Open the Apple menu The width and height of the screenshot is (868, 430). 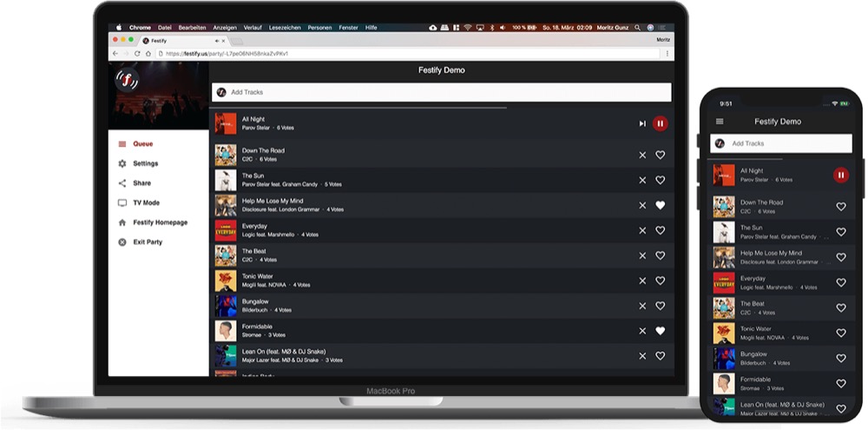click(x=118, y=27)
